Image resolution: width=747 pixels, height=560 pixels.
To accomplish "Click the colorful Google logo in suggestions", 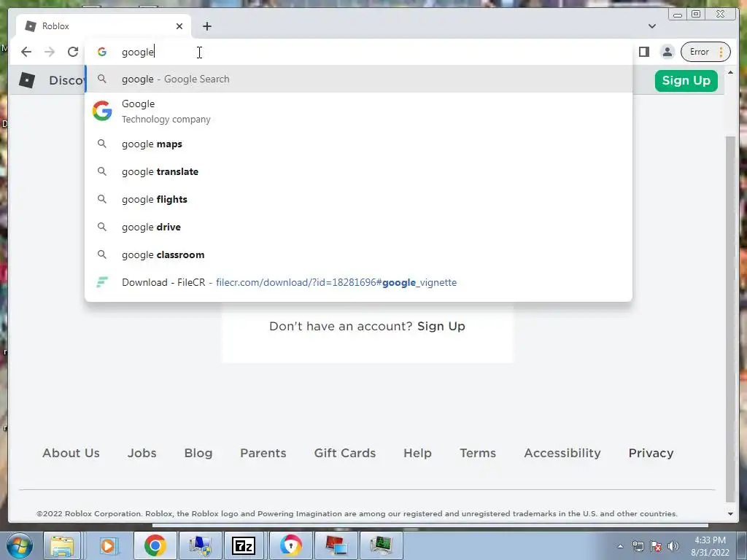I will (x=102, y=111).
